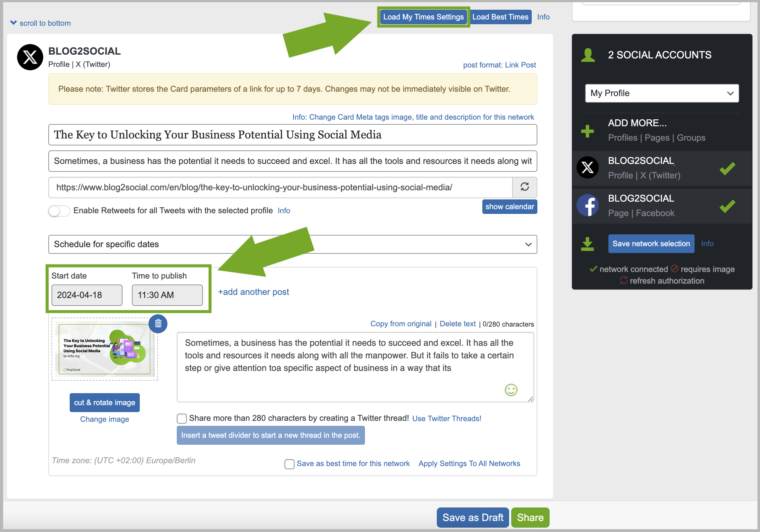This screenshot has width=760, height=532.
Task: Click the 0/280 characters counter text
Action: click(x=508, y=324)
